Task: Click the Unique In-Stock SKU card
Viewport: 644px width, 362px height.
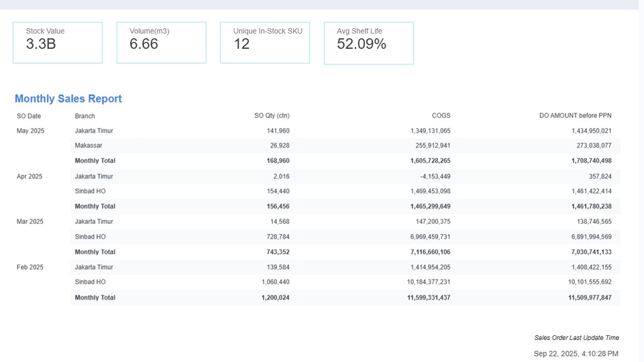Action: 265,43
